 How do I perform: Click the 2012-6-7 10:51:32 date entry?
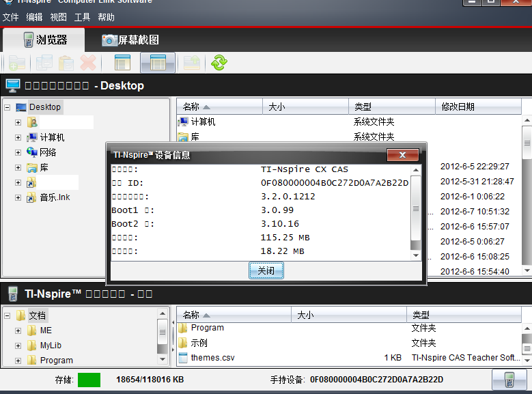475,212
